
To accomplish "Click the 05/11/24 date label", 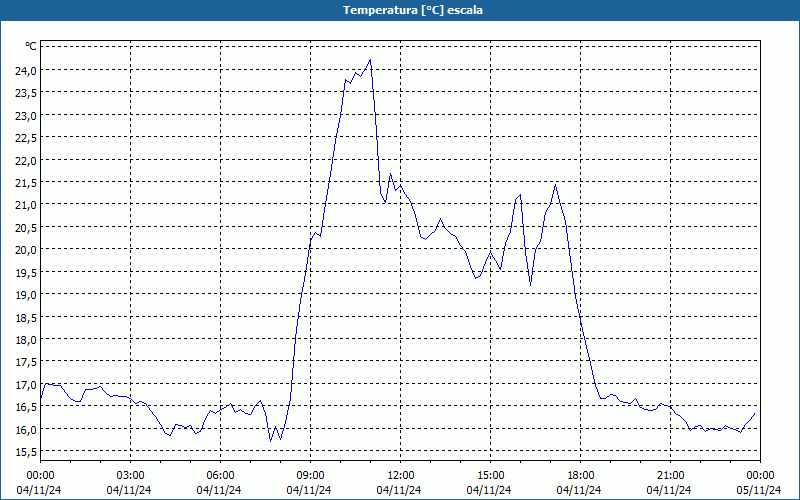I will point(759,490).
